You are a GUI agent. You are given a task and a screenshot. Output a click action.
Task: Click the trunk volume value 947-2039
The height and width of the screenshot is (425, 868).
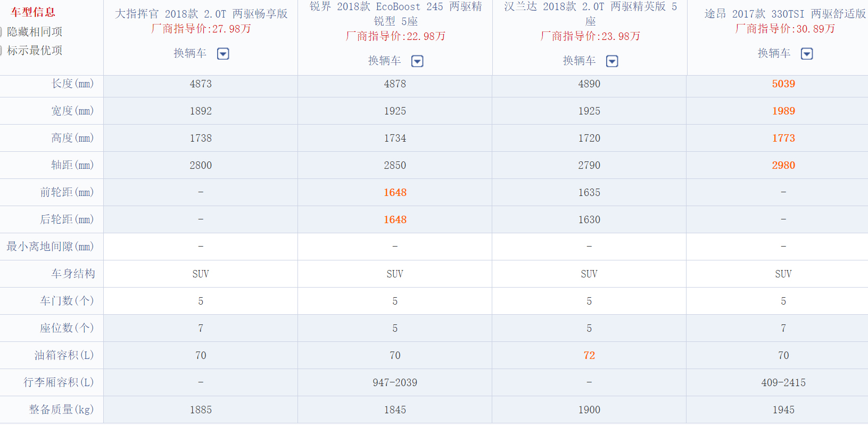pos(395,382)
